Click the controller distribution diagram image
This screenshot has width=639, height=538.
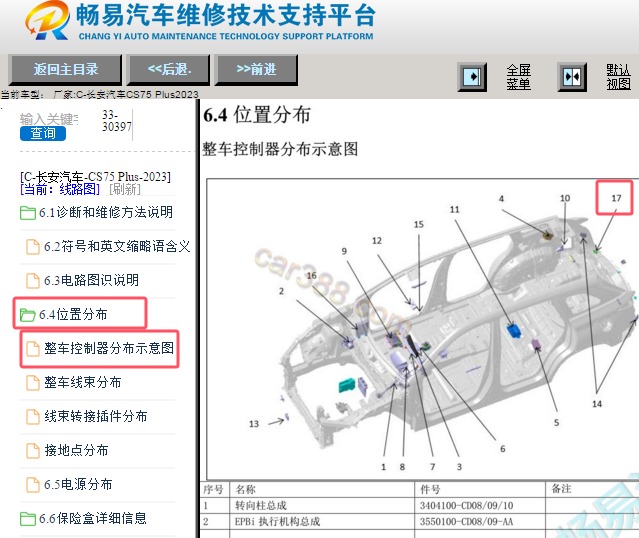pyautogui.click(x=422, y=329)
